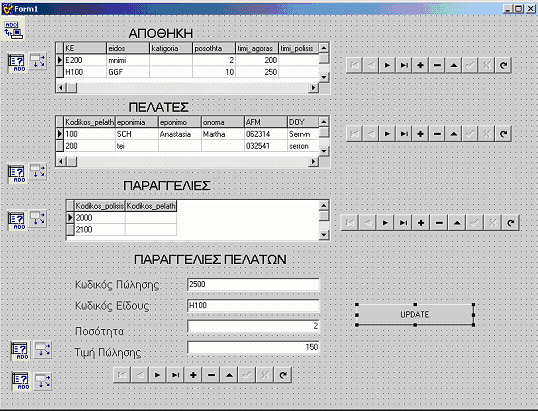This screenshot has height=411, width=538.
Task: Click the timi_agoras column header
Action: click(x=257, y=48)
